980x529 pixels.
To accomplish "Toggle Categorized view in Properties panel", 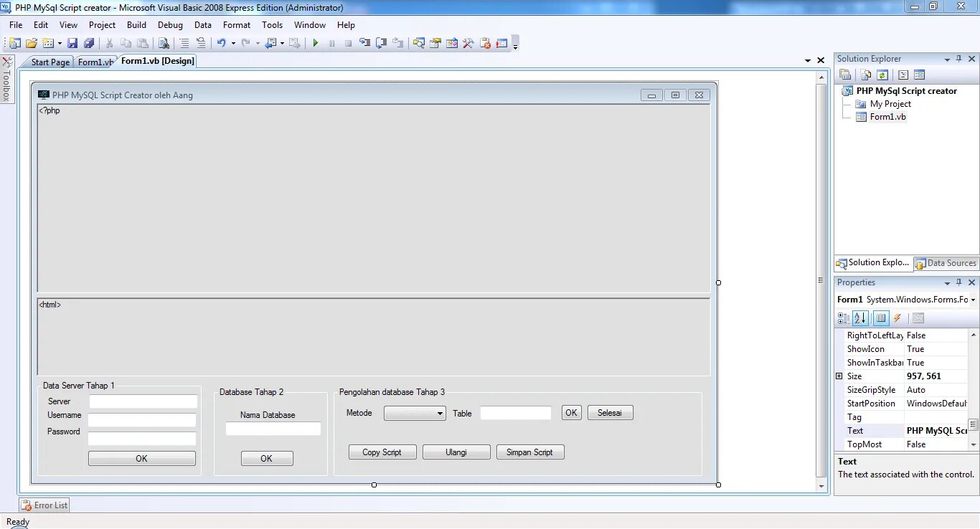I will click(x=844, y=318).
